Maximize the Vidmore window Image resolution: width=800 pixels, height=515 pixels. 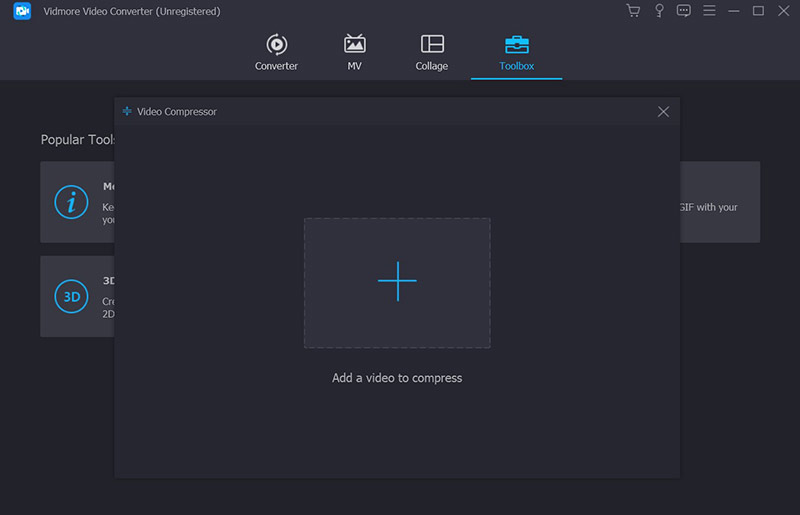[758, 11]
